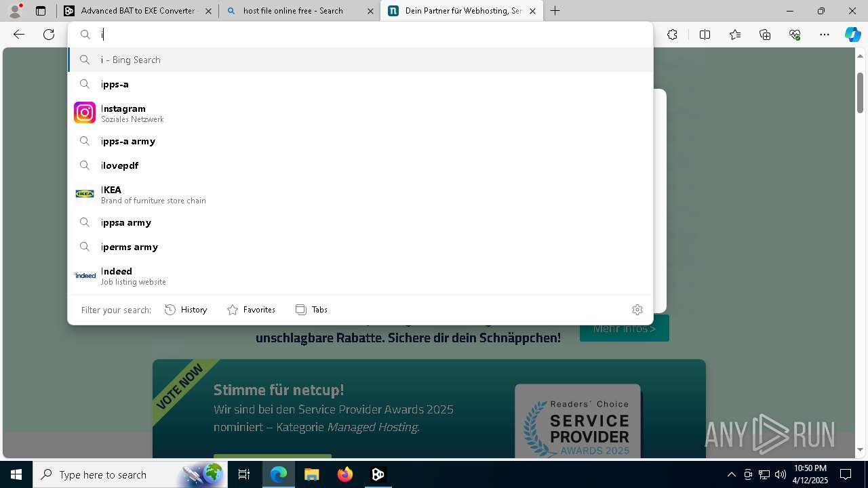Open the Windows Start menu
868x488 pixels.
(16, 474)
